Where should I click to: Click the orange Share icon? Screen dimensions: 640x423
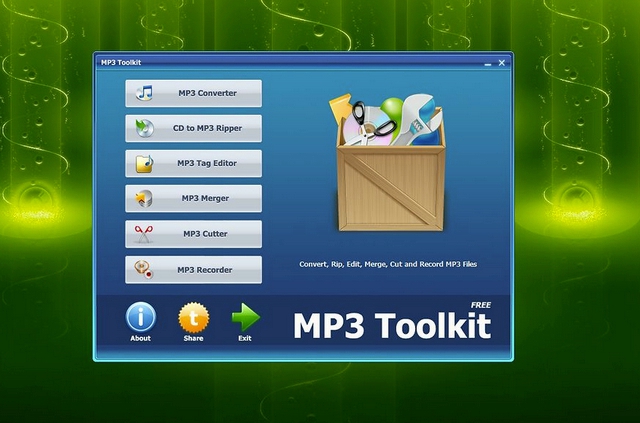[193, 318]
